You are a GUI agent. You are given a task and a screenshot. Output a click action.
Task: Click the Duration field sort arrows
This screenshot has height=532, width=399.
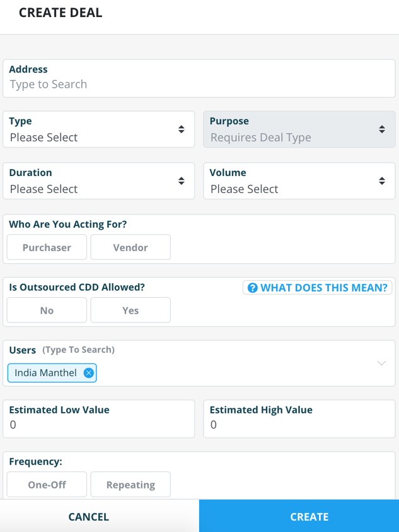click(x=182, y=181)
